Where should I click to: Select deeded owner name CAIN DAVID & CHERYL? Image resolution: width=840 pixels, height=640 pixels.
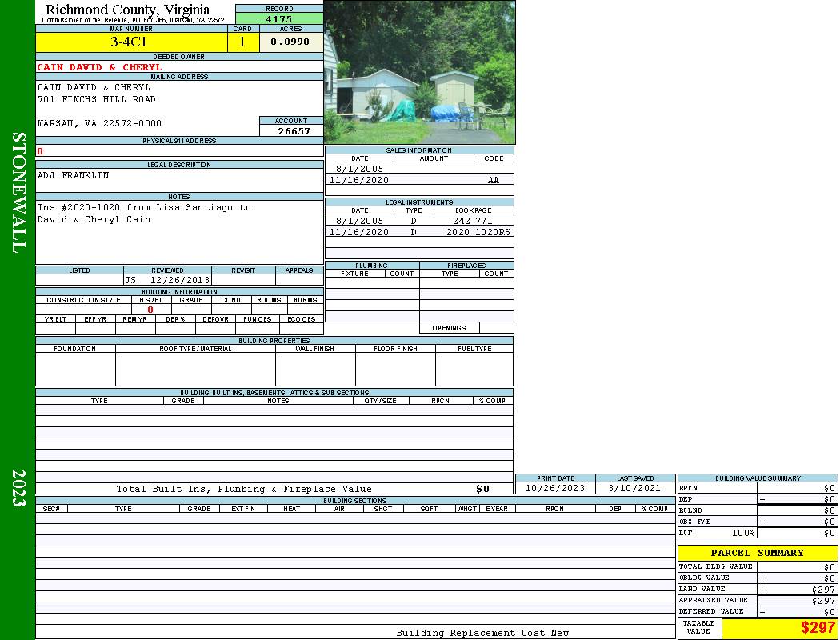coord(99,67)
